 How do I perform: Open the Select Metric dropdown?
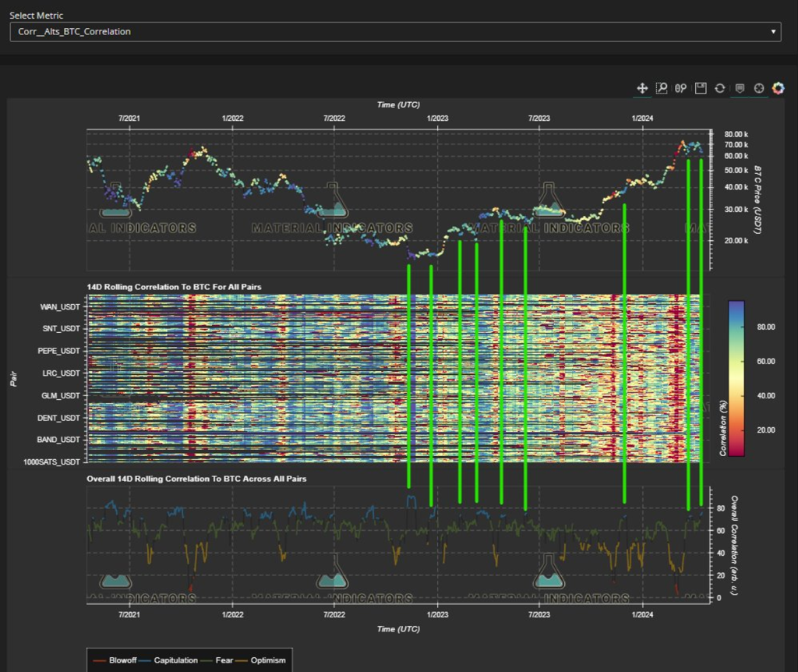click(x=395, y=32)
